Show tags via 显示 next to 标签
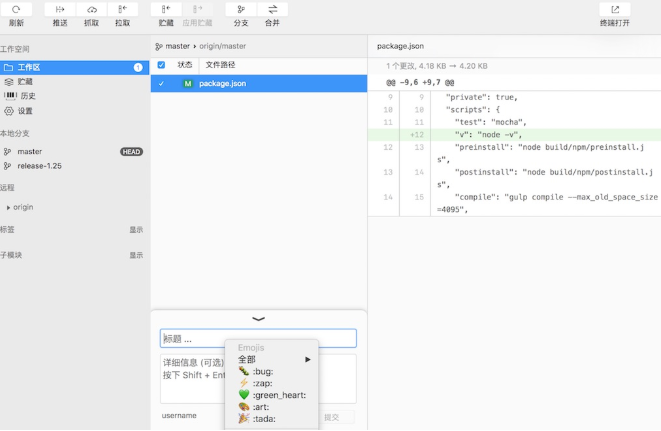Screen dimensions: 661x431 [x=136, y=229]
